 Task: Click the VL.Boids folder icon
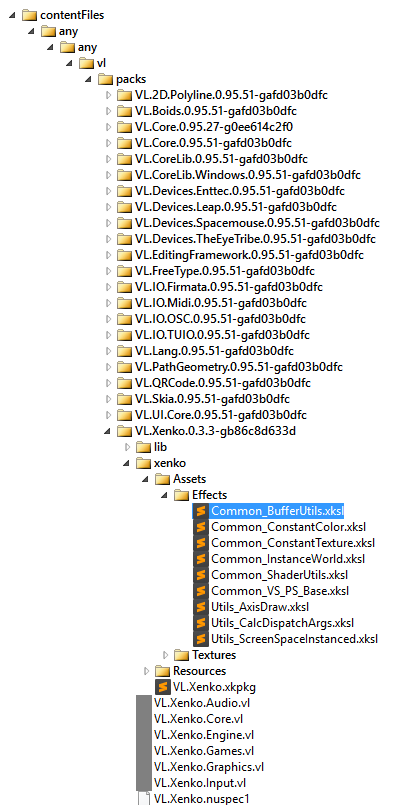[125, 111]
